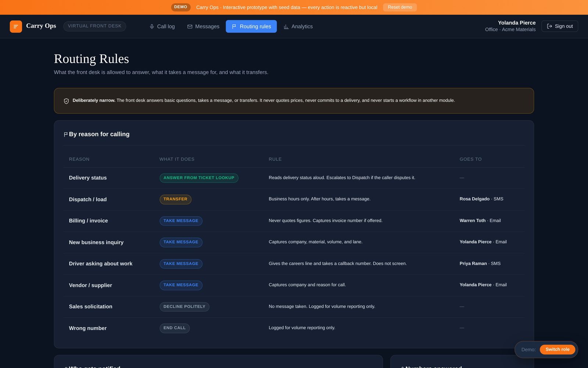Click Priya Raman · SMS recipient
588x368 pixels.
point(480,263)
